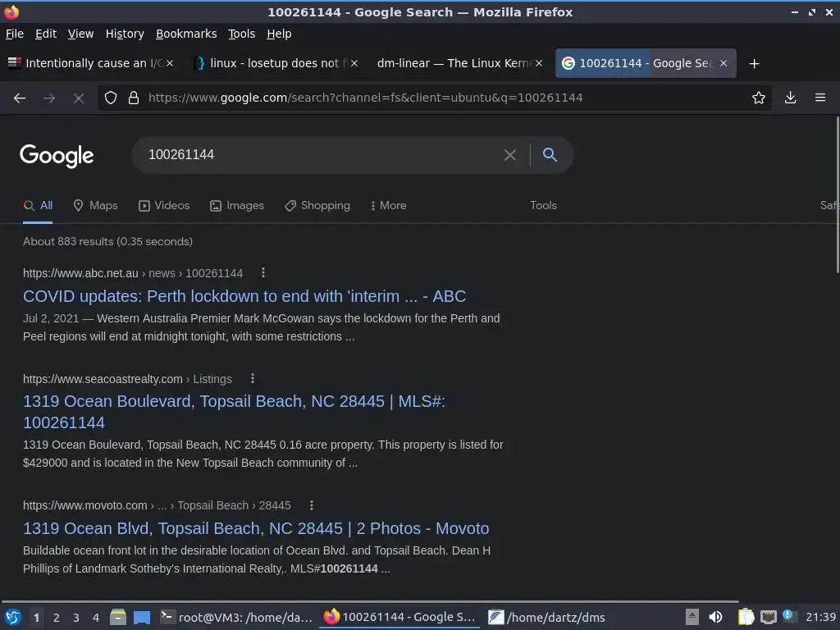Click the removable media eject tray icon

692,618
